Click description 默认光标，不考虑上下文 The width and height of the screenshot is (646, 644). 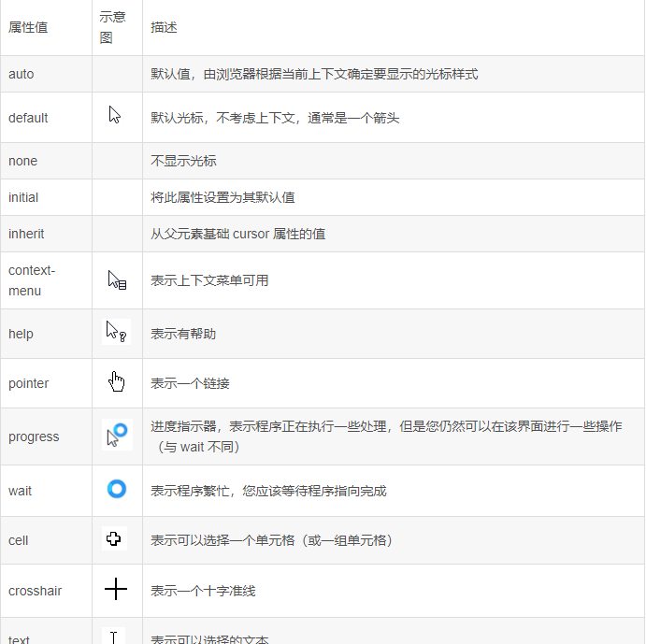tap(275, 118)
